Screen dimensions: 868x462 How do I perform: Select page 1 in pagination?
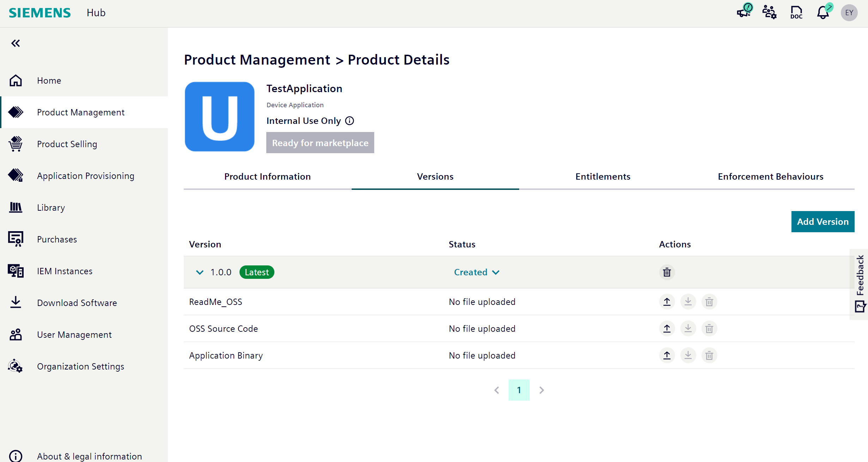(x=519, y=390)
